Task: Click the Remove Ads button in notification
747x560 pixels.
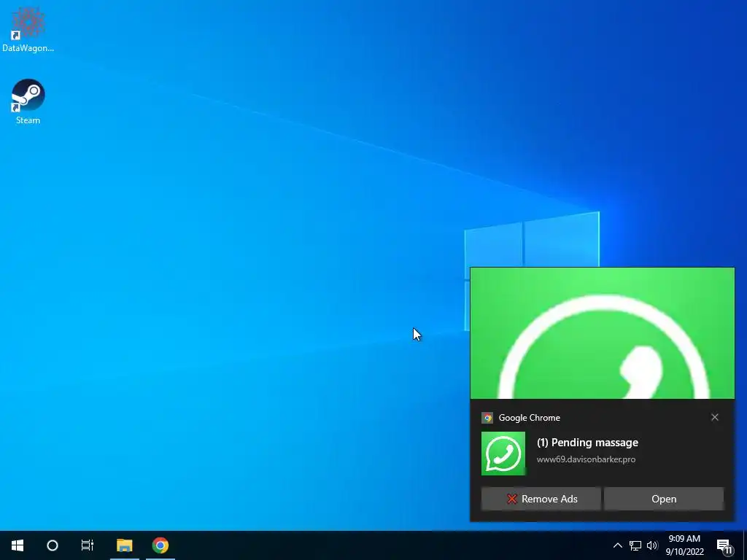Action: point(541,499)
